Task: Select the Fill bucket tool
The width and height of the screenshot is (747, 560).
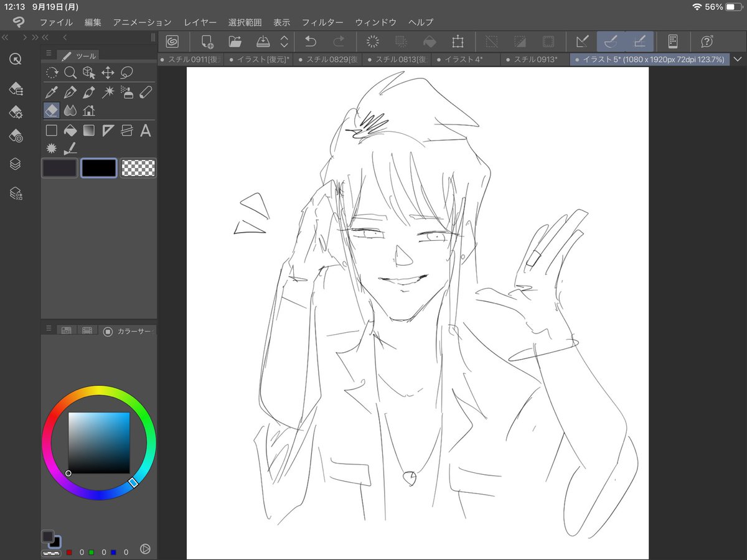Action: [70, 131]
